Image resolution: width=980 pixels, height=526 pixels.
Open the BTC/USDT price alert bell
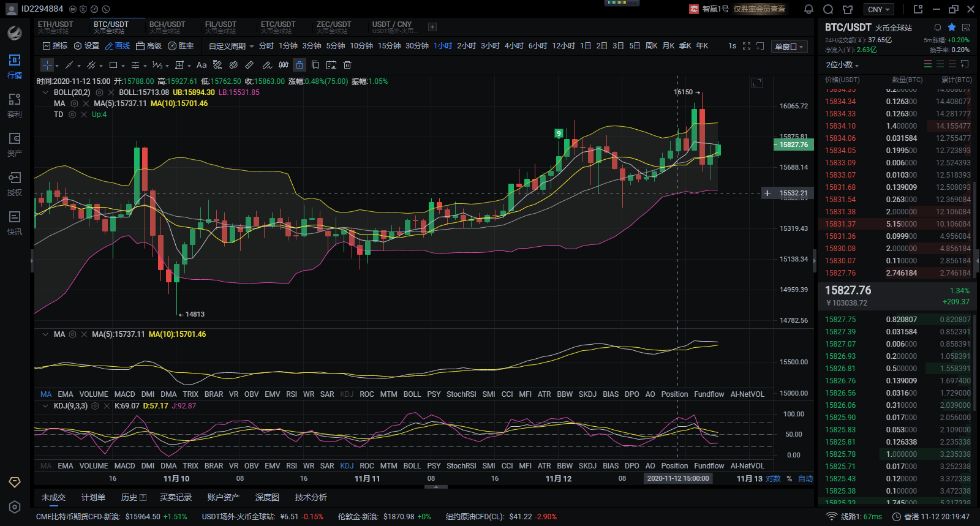click(937, 28)
